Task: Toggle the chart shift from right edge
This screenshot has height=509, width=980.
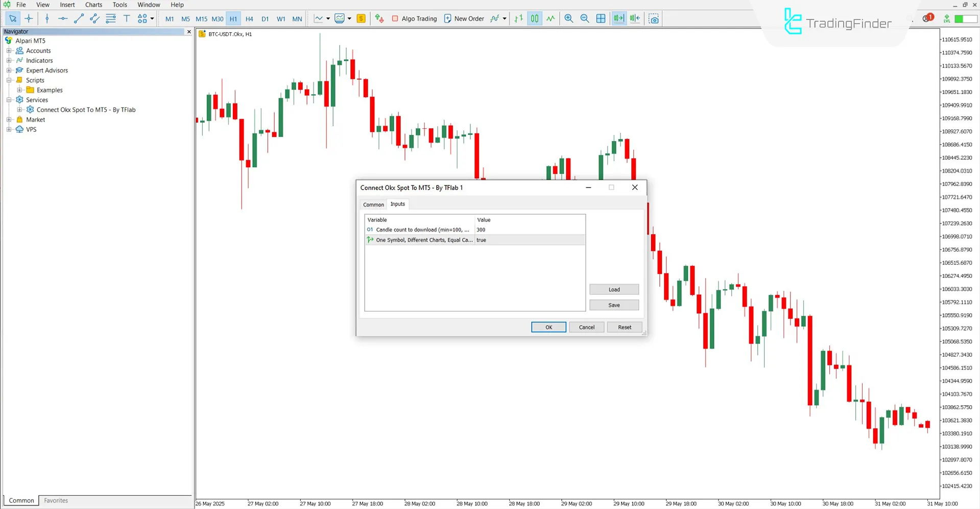Action: [635, 18]
